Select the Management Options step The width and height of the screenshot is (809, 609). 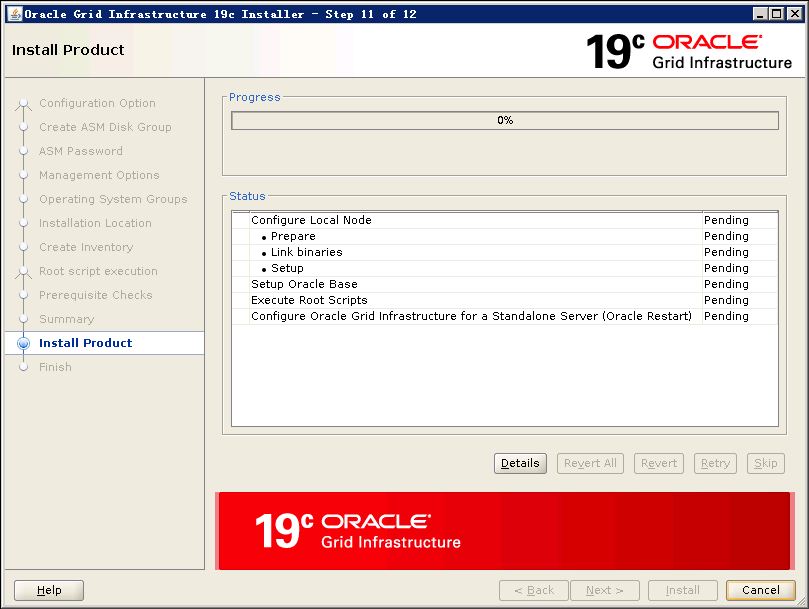pos(99,175)
